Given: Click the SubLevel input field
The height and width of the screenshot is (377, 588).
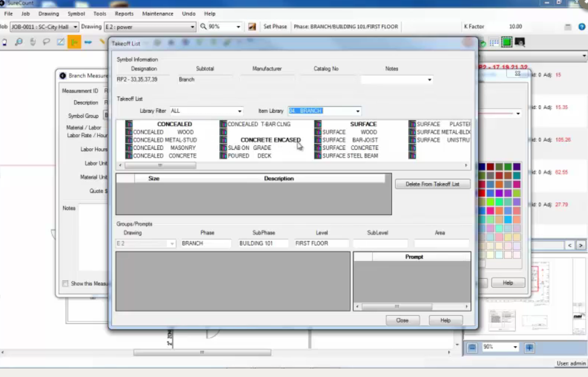Looking at the screenshot, I should pyautogui.click(x=380, y=243).
